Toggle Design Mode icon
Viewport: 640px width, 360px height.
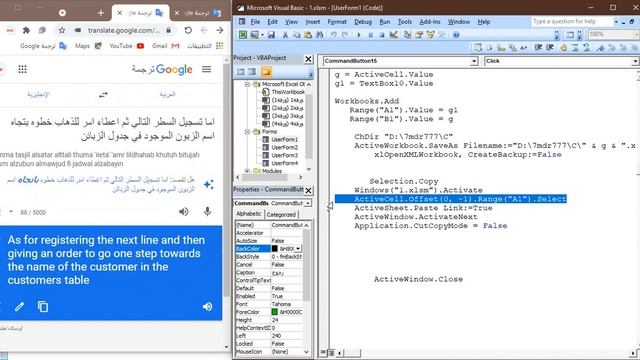[393, 35]
